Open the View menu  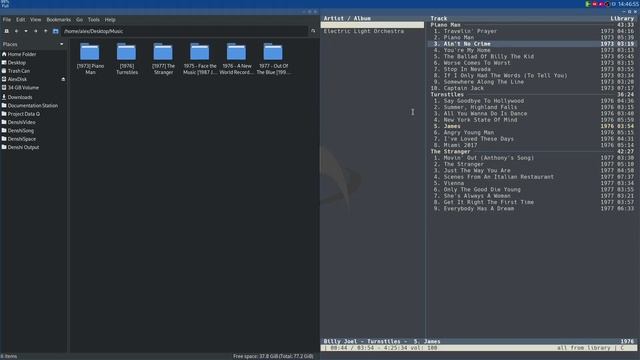coord(36,20)
